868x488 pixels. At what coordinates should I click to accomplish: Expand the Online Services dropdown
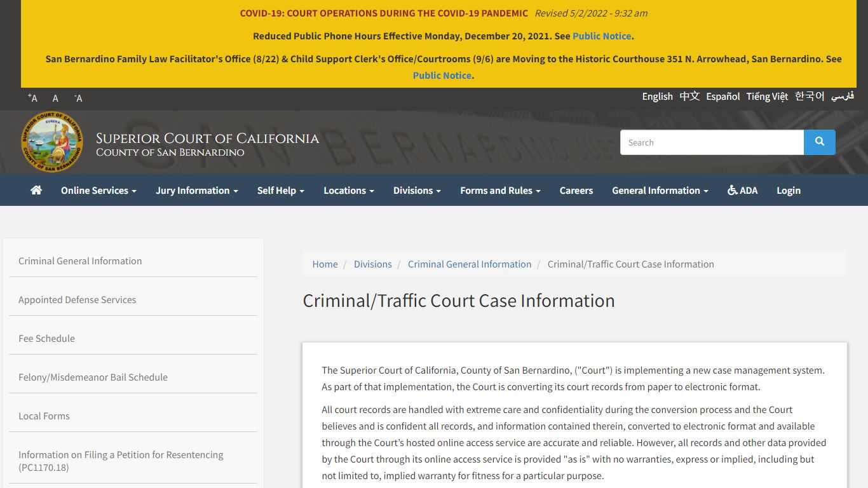click(x=98, y=190)
